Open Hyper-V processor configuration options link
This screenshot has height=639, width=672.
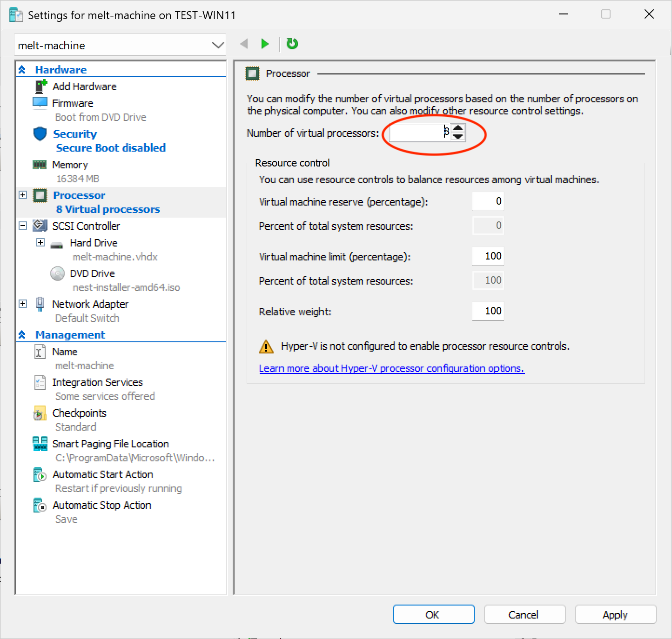point(391,368)
